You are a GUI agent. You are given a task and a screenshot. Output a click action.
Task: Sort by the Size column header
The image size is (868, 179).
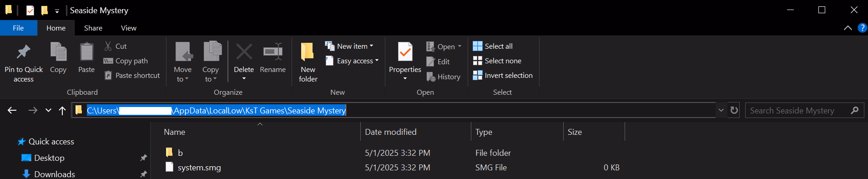[x=594, y=132]
